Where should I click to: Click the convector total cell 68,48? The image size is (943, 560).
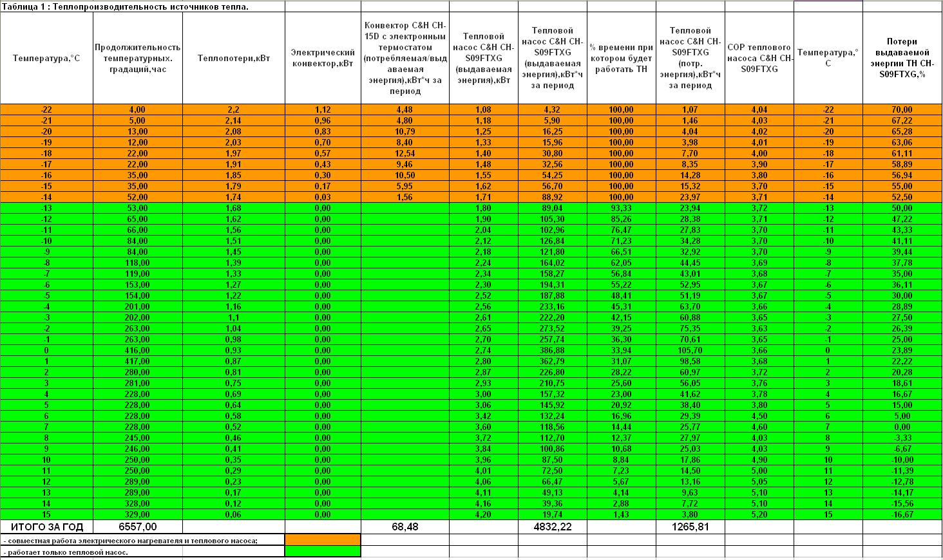405,527
